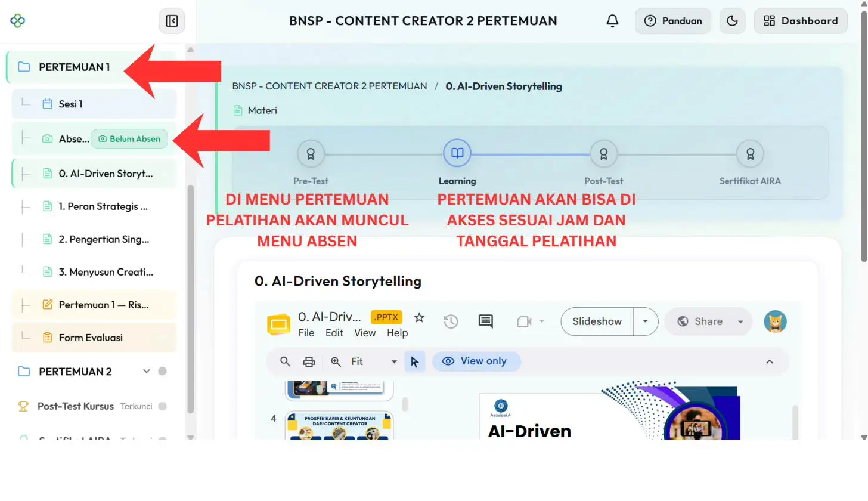Click breadcrumb BNSP - CONTENT CREATOR 2 PERTEMUAN
The image size is (868, 501).
click(x=330, y=86)
